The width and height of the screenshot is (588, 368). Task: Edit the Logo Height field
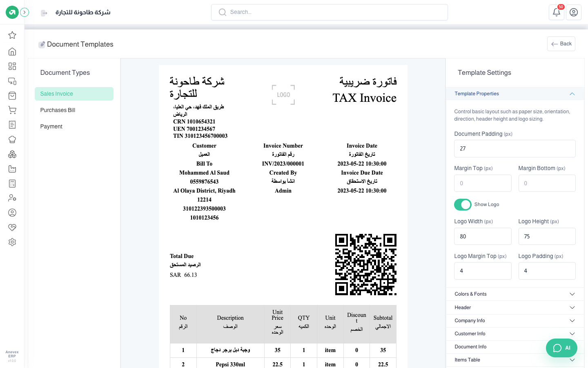point(547,236)
